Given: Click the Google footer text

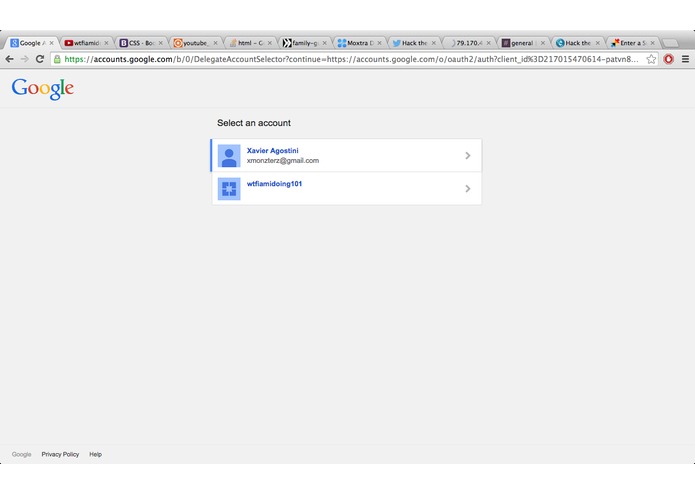Looking at the screenshot, I should (21, 455).
